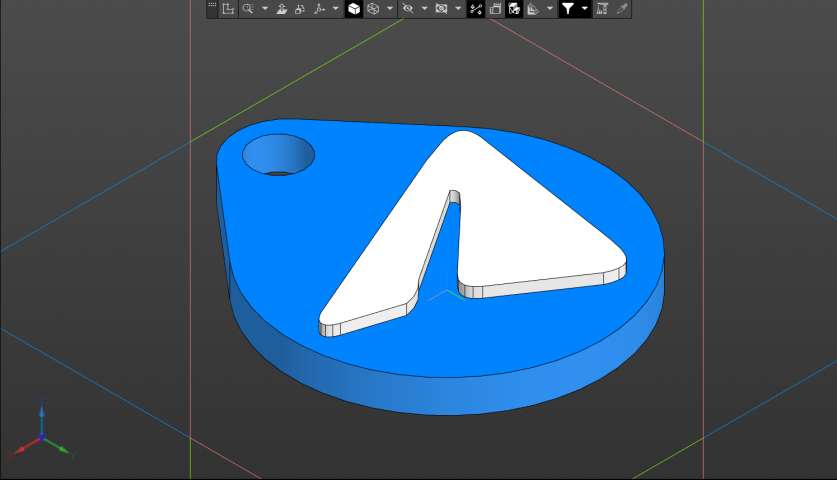Click the boxed eye show-objects icon
Screen dimensions: 837x480
click(441, 9)
